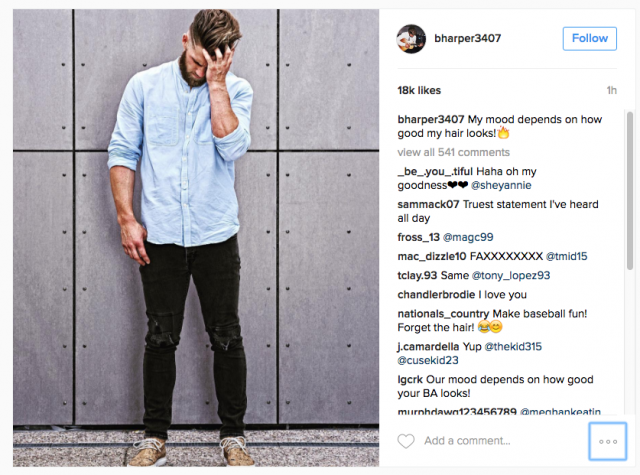
Task: Like the post with the heart icon
Action: tap(406, 441)
